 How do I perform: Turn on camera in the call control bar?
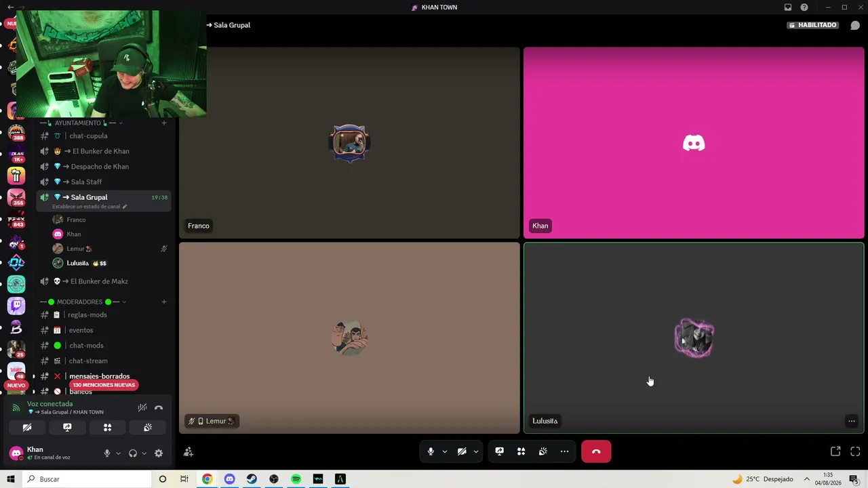click(462, 451)
